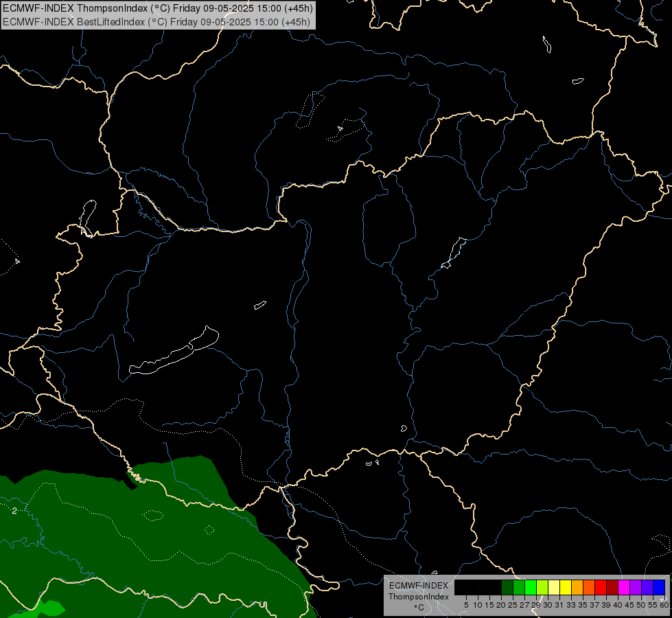Click the legend tick value 29
Screen dimensions: 672x618
point(536,605)
